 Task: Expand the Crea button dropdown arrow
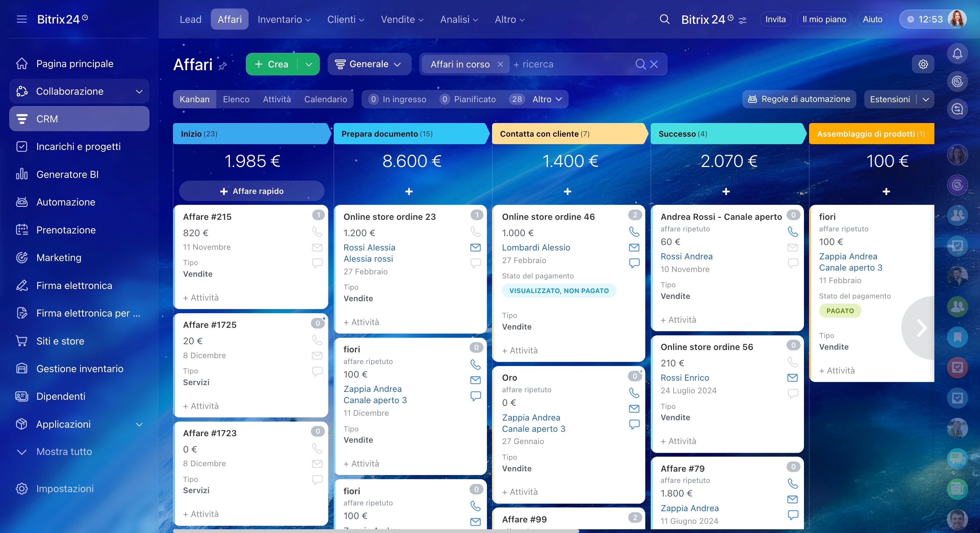[309, 64]
